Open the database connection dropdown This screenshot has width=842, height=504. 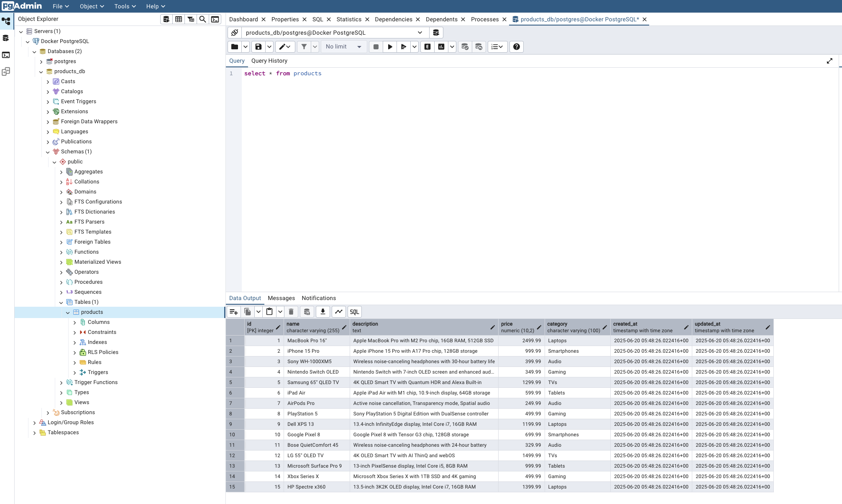[420, 33]
